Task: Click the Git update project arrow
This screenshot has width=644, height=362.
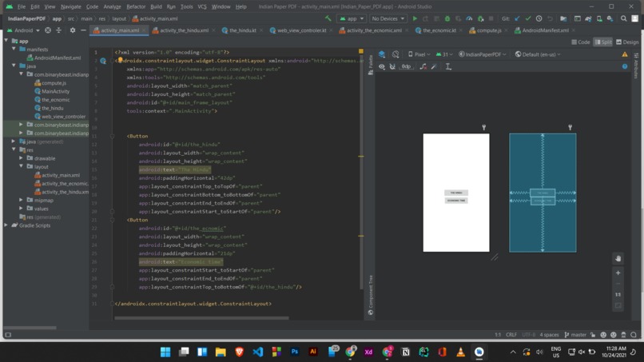Action: click(x=517, y=18)
